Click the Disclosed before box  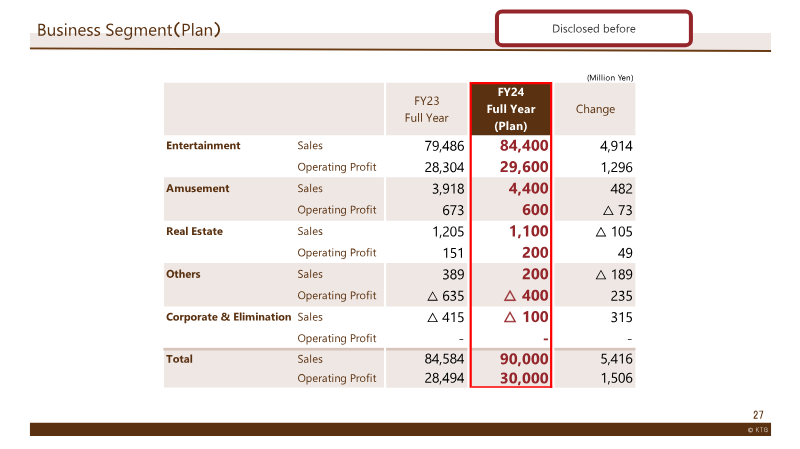coord(593,29)
